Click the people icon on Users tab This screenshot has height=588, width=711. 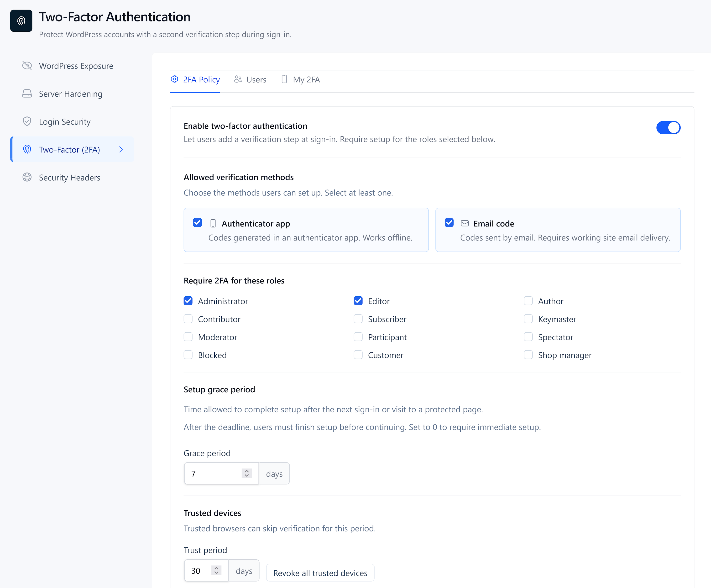238,79
